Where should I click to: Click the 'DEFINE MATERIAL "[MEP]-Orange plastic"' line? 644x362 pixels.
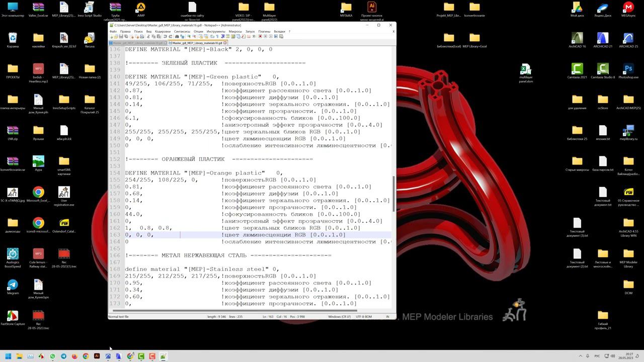click(204, 173)
